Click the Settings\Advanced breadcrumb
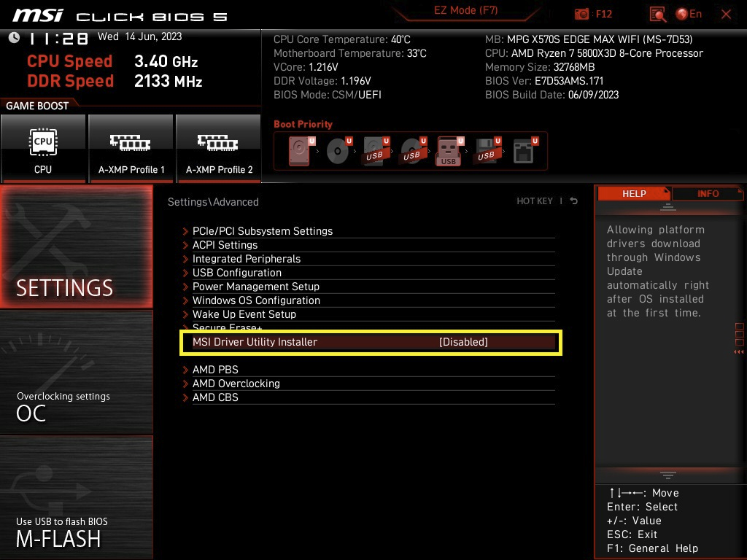Image resolution: width=747 pixels, height=560 pixels. pyautogui.click(x=213, y=202)
